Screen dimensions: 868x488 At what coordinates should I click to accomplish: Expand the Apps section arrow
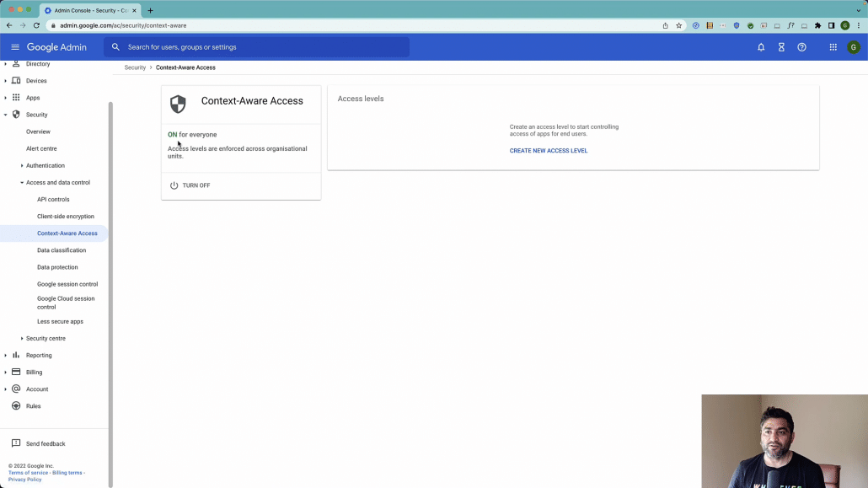click(x=6, y=98)
